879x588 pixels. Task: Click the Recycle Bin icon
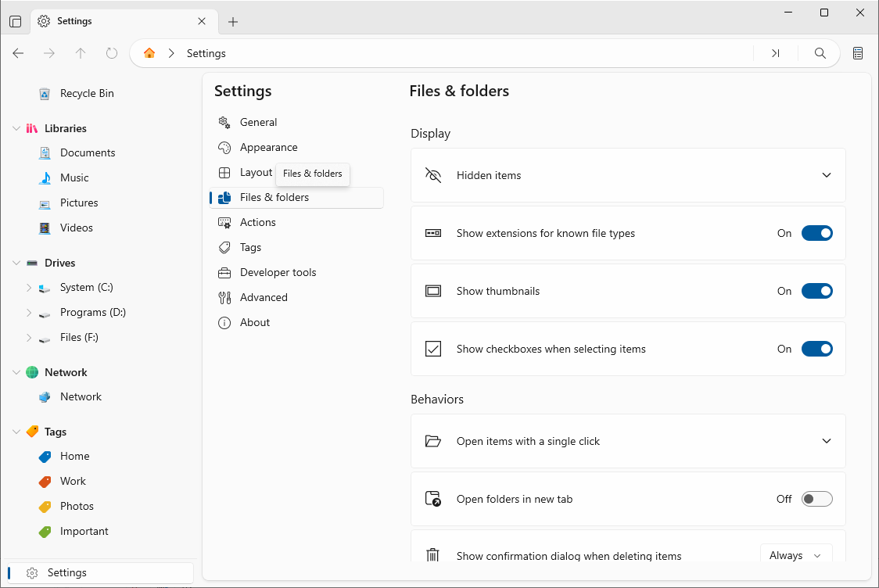(x=45, y=94)
